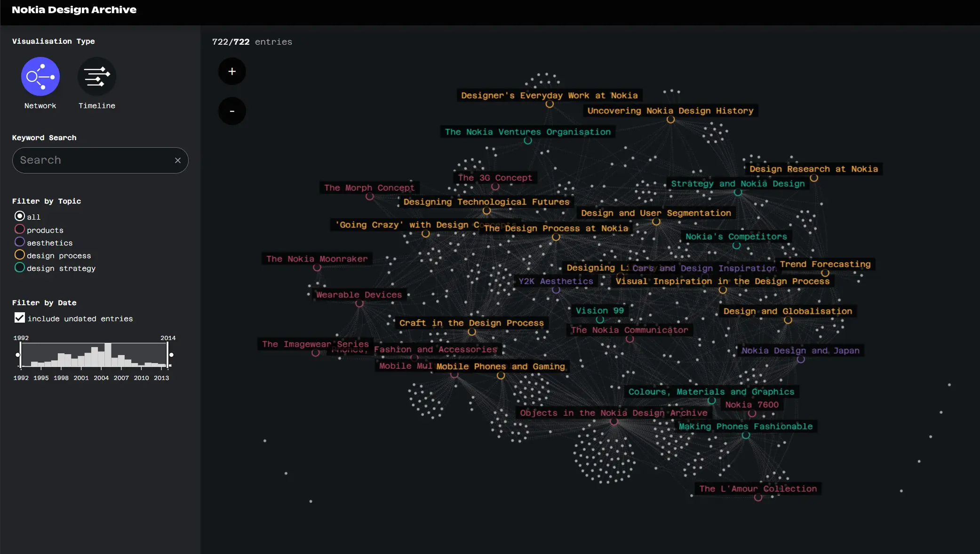980x554 pixels.
Task: Open 'The Imagewear Series' label
Action: click(315, 344)
